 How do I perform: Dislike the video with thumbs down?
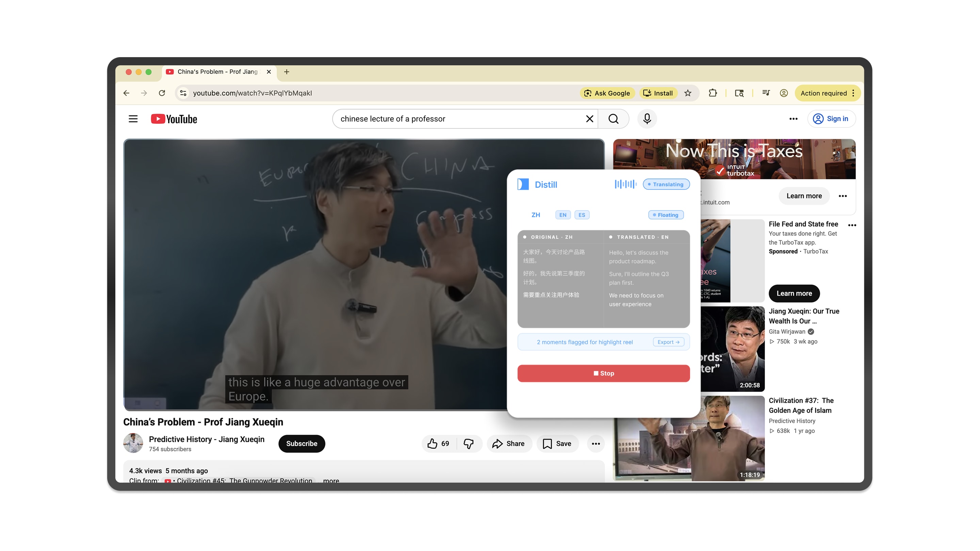coord(469,444)
